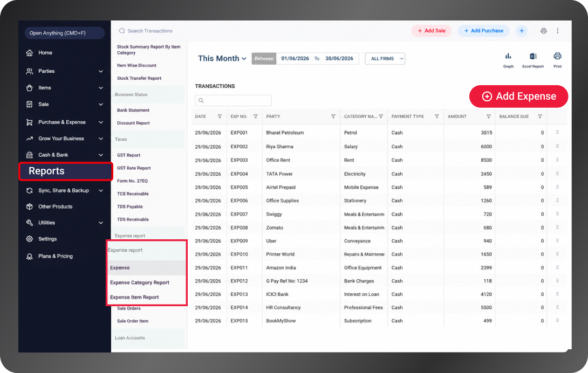
Task: Select the HR Consultancy party cell
Action: click(x=284, y=307)
